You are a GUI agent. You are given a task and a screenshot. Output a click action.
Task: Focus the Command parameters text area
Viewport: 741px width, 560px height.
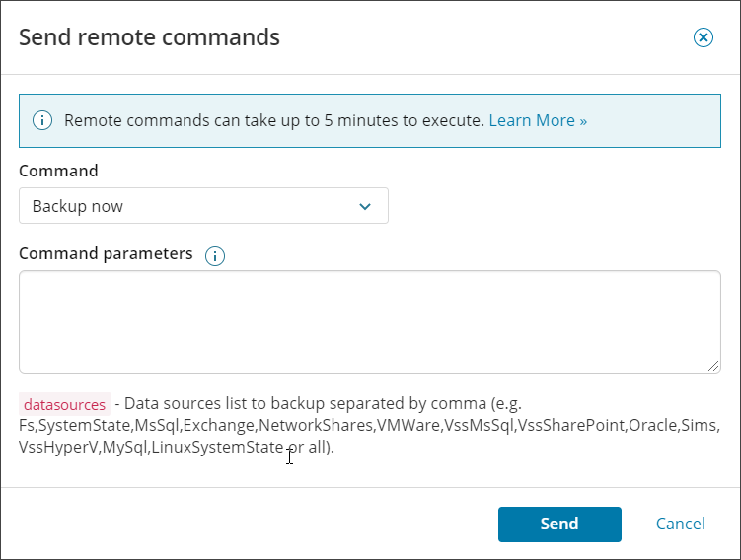[369, 321]
